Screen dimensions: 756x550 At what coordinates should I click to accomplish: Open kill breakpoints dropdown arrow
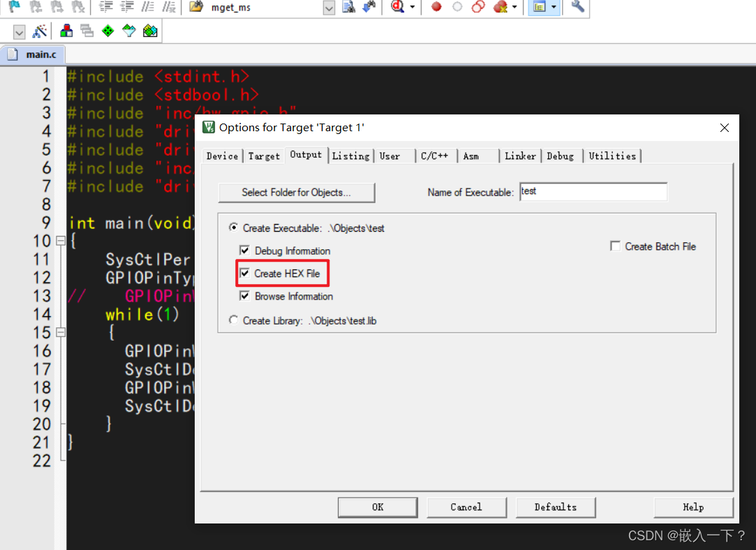click(514, 7)
